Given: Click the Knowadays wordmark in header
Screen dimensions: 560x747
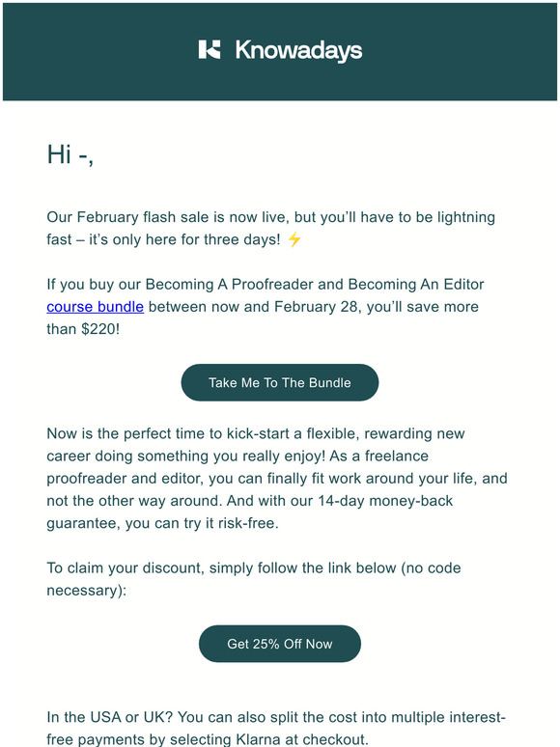Looking at the screenshot, I should click(x=298, y=51).
